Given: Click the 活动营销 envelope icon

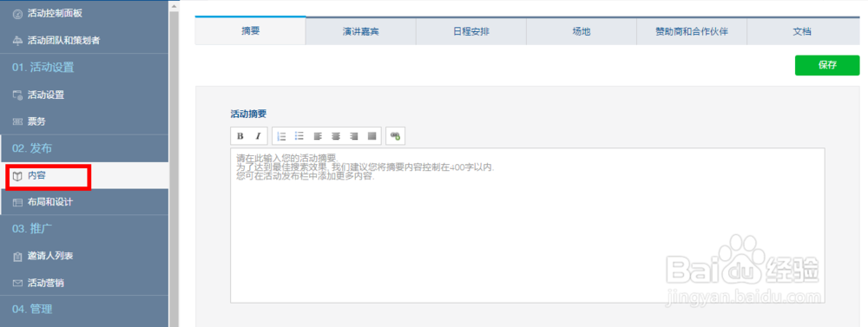Looking at the screenshot, I should [17, 284].
